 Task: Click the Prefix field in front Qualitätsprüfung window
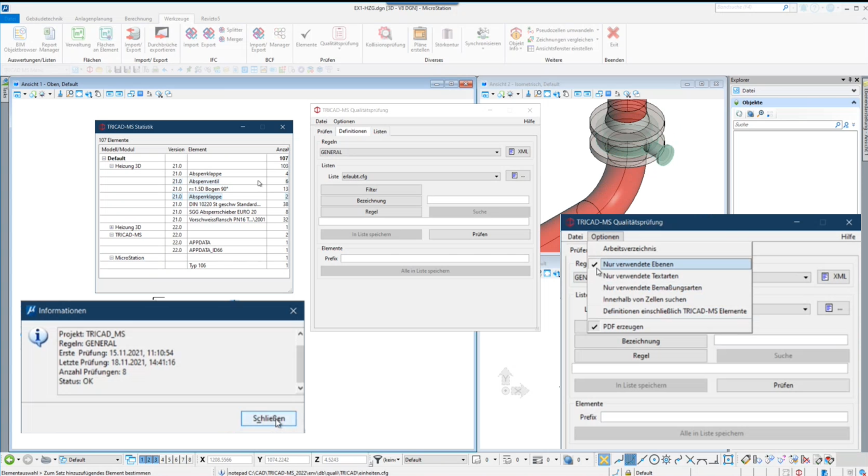coord(724,417)
